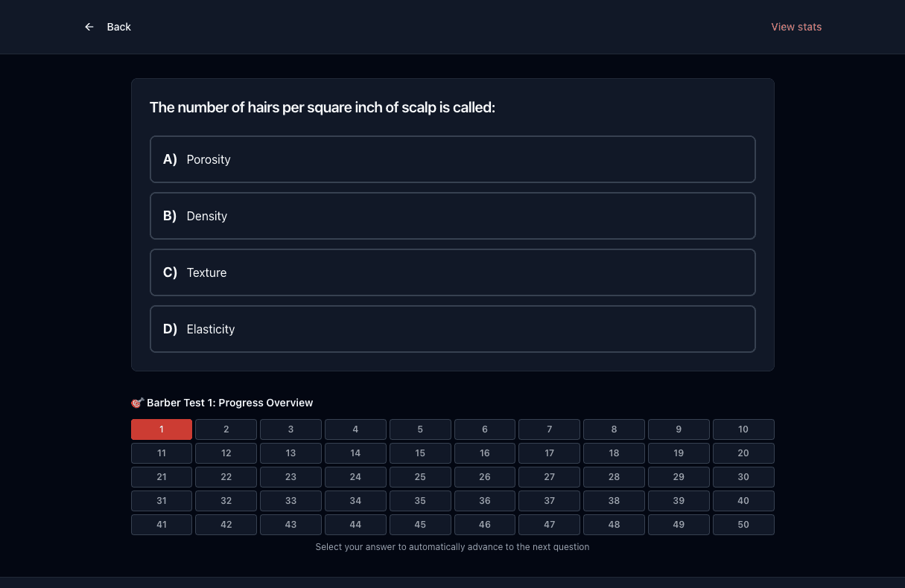Jump to question 1 in progress grid

[162, 429]
